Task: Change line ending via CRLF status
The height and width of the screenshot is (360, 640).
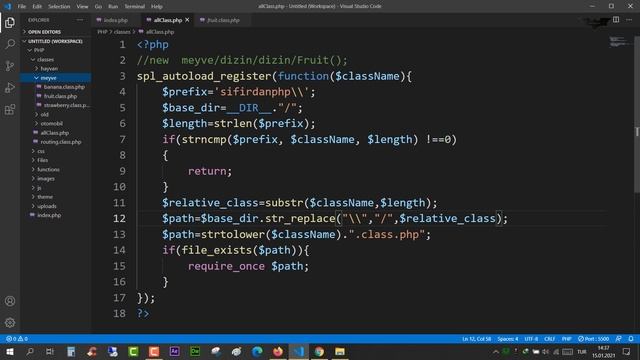Action: point(549,339)
